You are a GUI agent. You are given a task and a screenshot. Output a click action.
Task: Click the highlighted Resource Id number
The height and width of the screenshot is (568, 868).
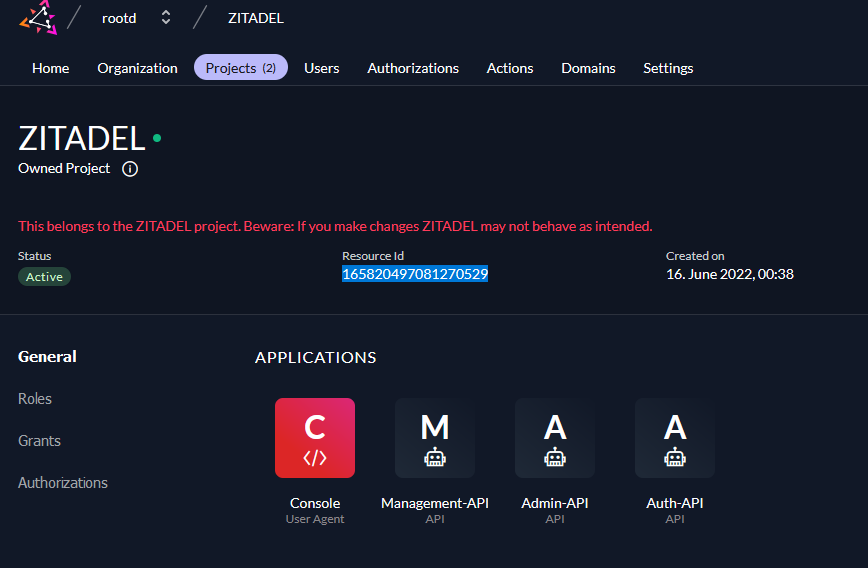[x=415, y=274]
